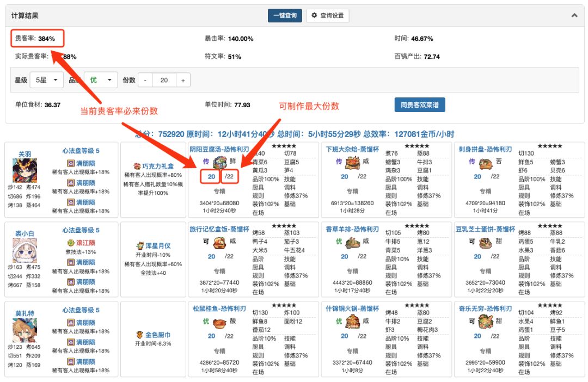
Task: Click first 满朋阙 icon under 莫扎特
Action: click(71, 323)
